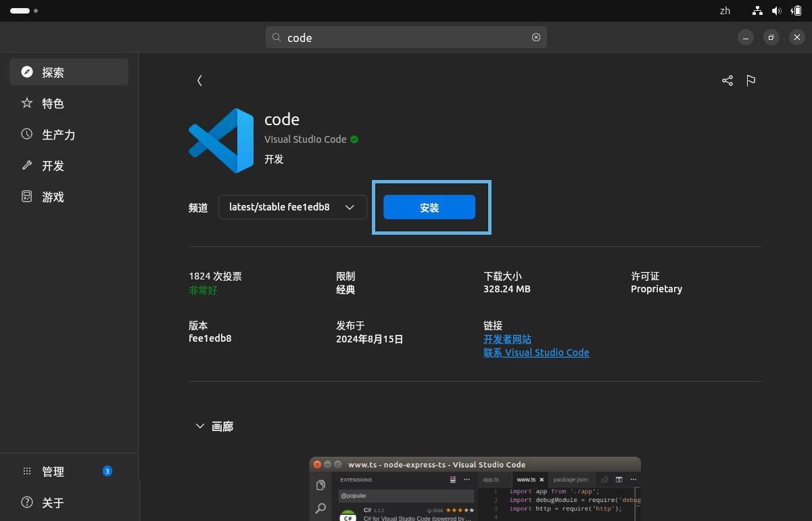Click the report flag icon
Image resolution: width=812 pixels, height=521 pixels.
click(750, 81)
